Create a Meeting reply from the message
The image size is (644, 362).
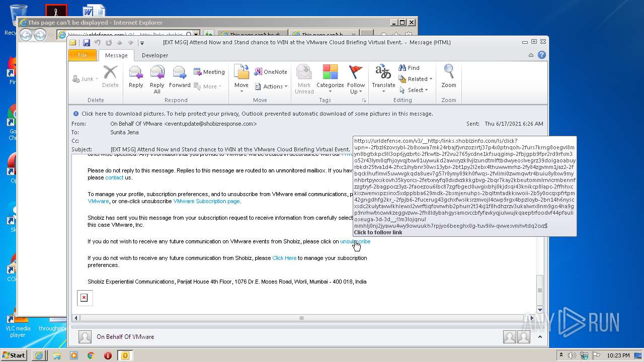click(x=209, y=72)
